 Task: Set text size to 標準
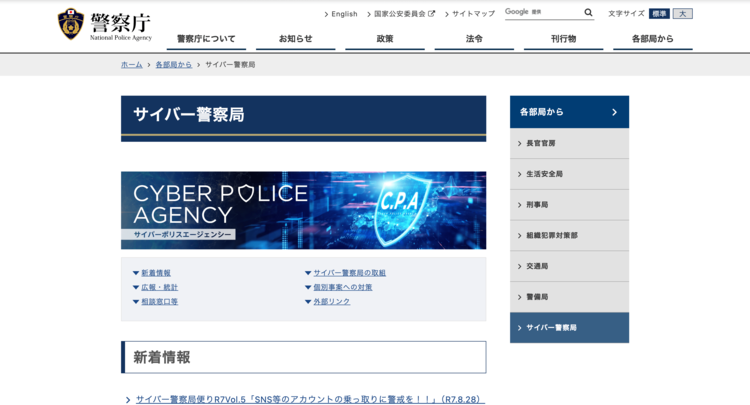[x=659, y=13]
